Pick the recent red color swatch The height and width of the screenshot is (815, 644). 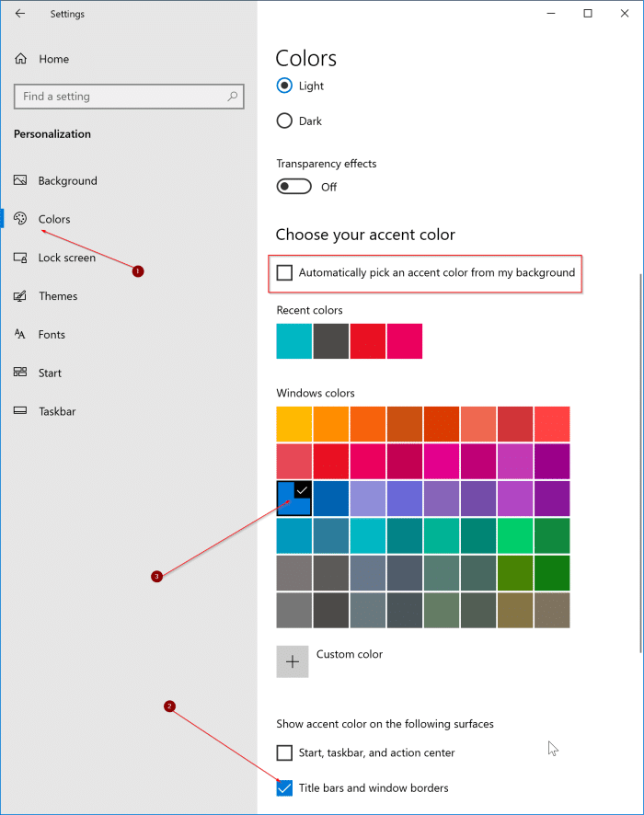pos(368,341)
